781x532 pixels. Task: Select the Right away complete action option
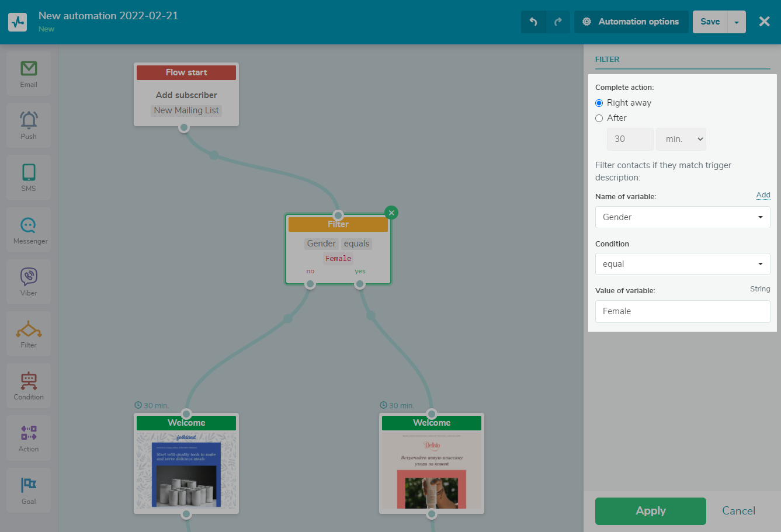click(x=599, y=103)
